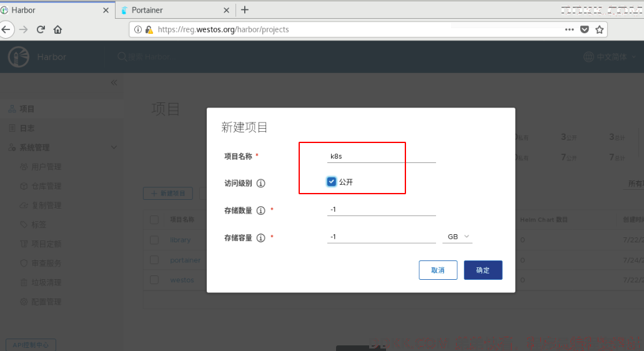Open 标签 in the sidebar
This screenshot has width=644, height=351.
(x=39, y=225)
